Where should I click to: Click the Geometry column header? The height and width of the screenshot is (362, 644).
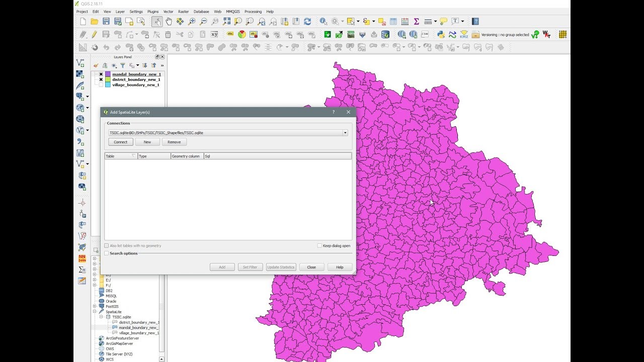click(187, 156)
